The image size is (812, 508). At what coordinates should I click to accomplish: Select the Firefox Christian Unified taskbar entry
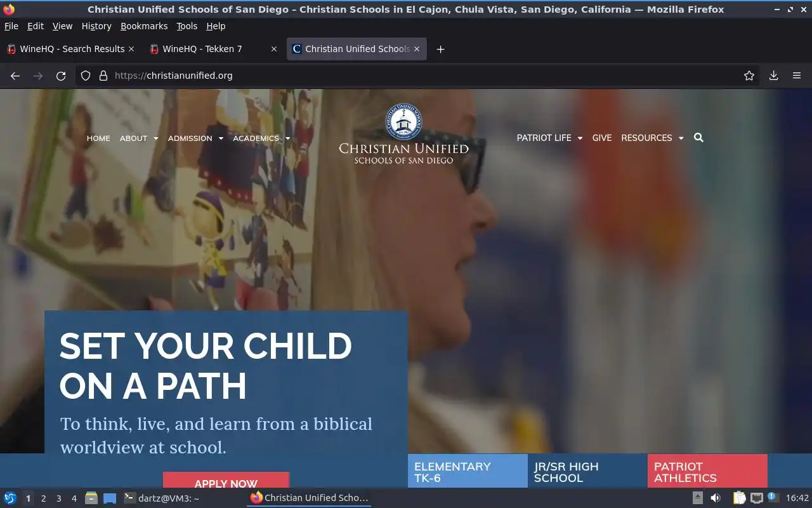tap(309, 498)
